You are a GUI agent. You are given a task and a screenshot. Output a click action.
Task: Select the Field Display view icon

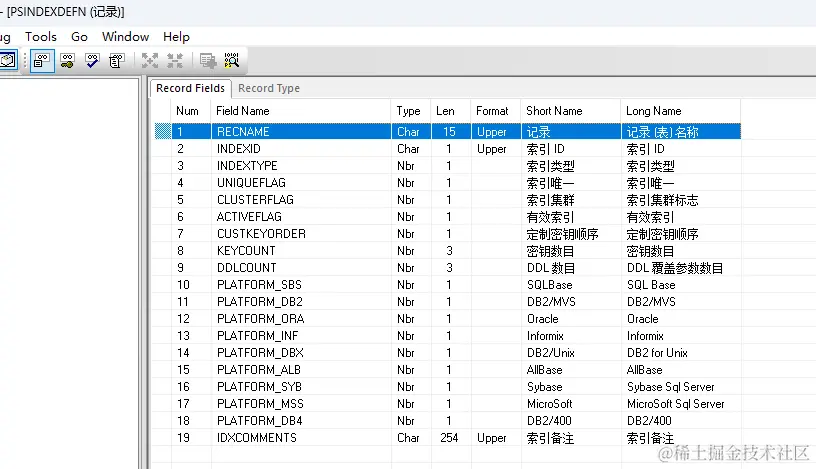[42, 61]
